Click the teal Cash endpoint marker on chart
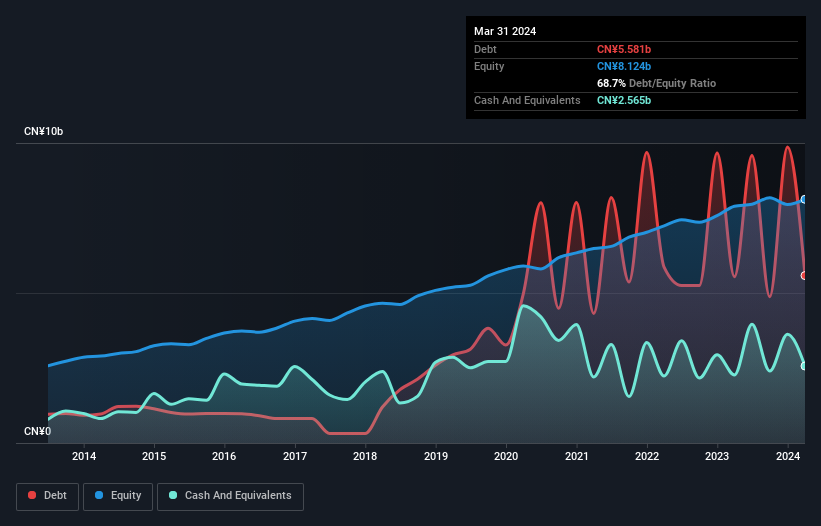 point(804,366)
